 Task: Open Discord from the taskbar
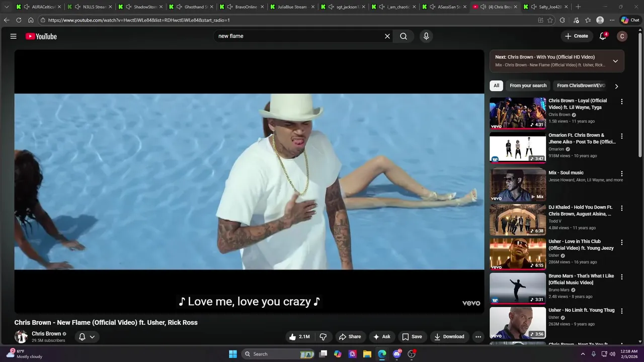coord(397,354)
